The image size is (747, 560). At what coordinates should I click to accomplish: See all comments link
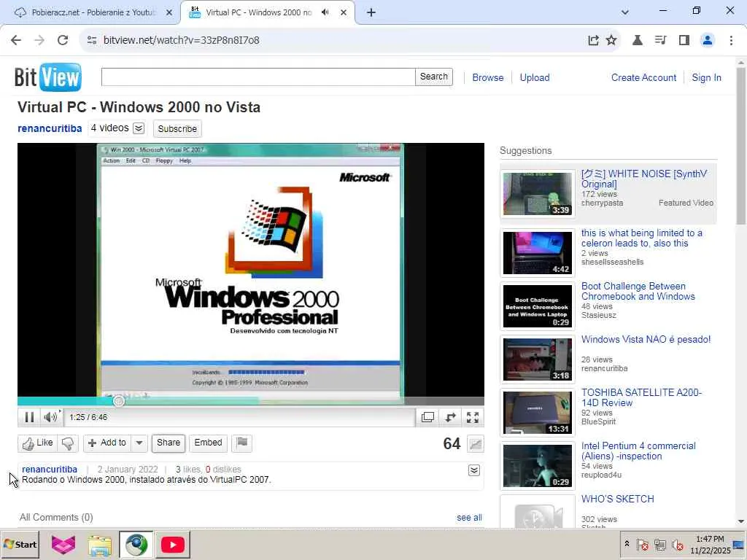[469, 518]
